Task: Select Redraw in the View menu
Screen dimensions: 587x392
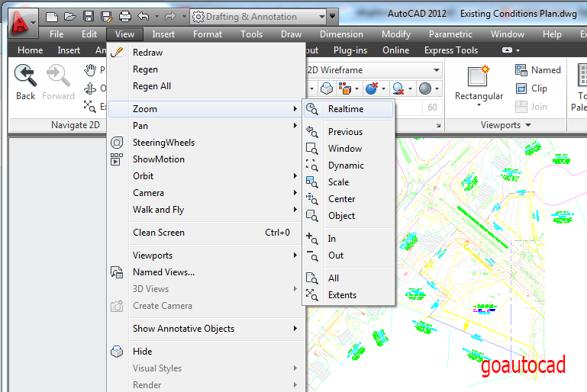Action: pyautogui.click(x=205, y=53)
